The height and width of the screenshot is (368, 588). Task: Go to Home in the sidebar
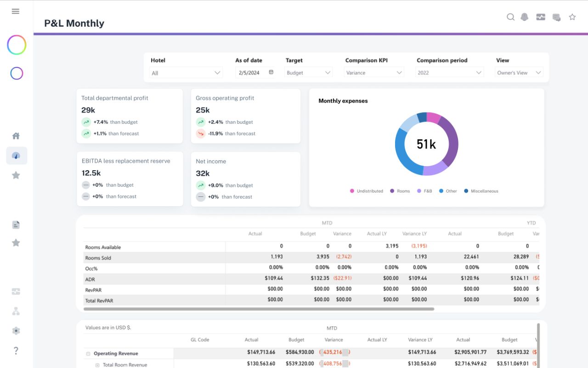[x=16, y=136]
